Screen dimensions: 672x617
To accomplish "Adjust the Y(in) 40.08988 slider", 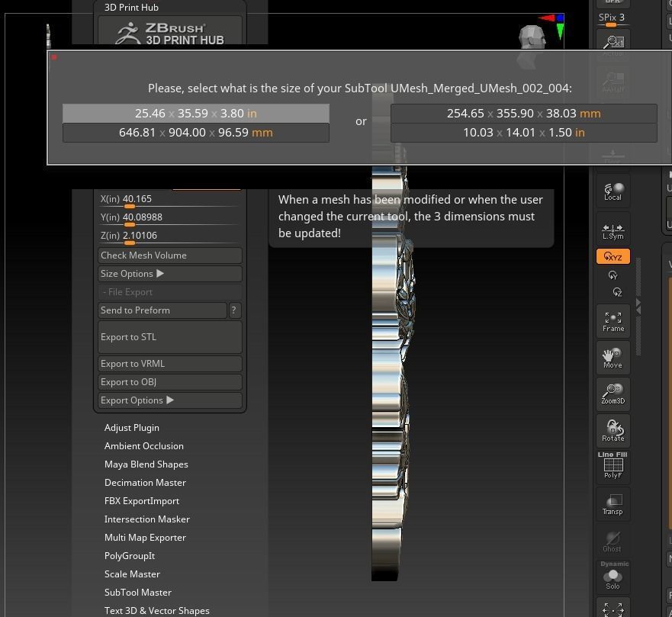I will (169, 217).
